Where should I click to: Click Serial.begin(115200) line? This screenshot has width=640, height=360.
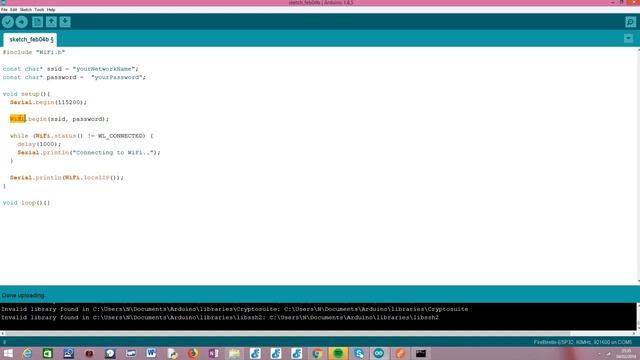pyautogui.click(x=48, y=102)
